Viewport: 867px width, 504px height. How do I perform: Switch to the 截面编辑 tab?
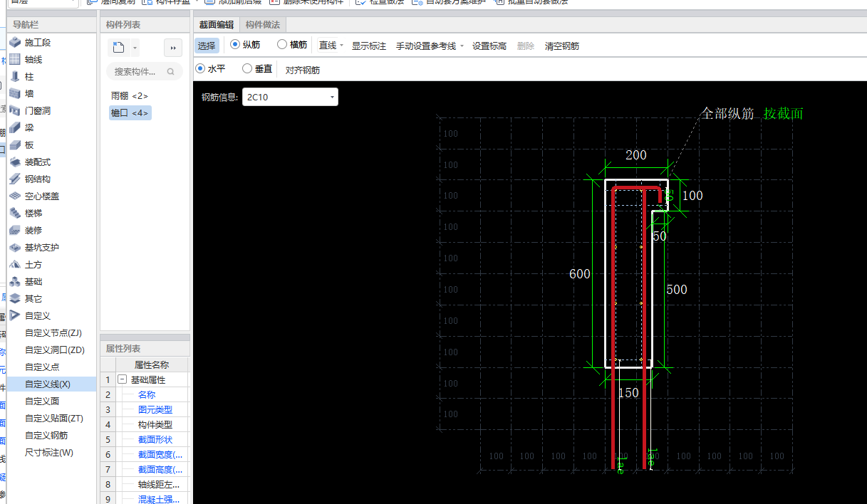pos(216,25)
